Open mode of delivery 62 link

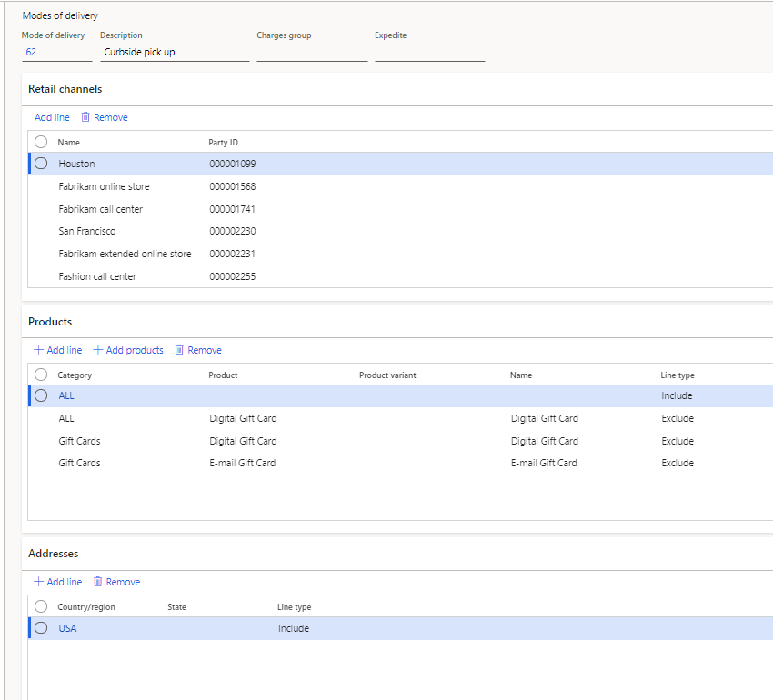(31, 52)
